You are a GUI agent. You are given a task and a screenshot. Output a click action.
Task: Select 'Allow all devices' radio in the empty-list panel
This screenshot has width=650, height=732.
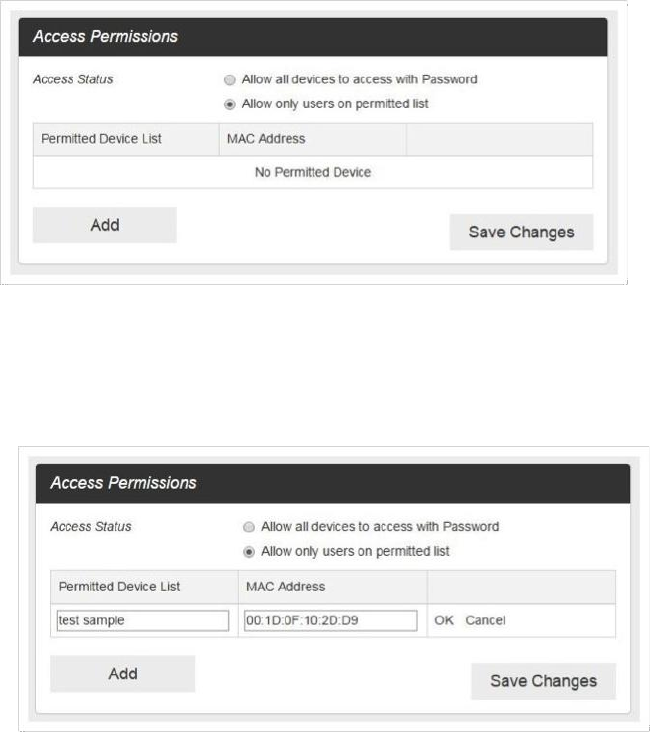[x=230, y=80]
